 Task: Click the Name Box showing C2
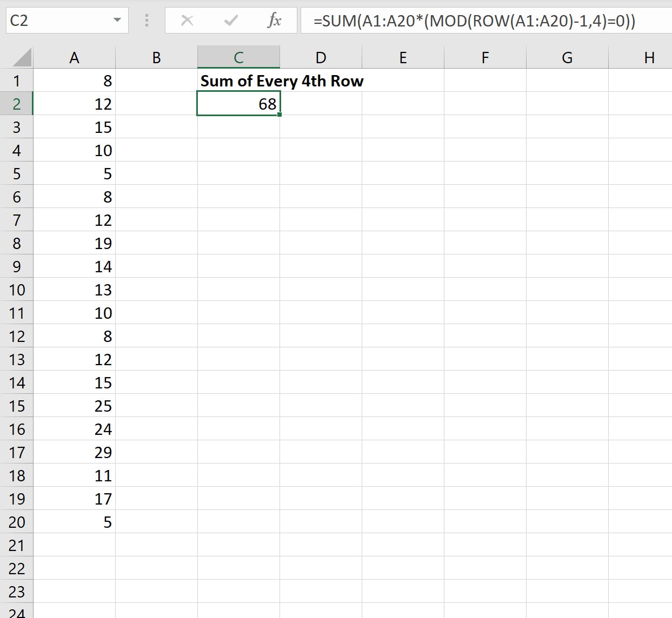(x=68, y=21)
